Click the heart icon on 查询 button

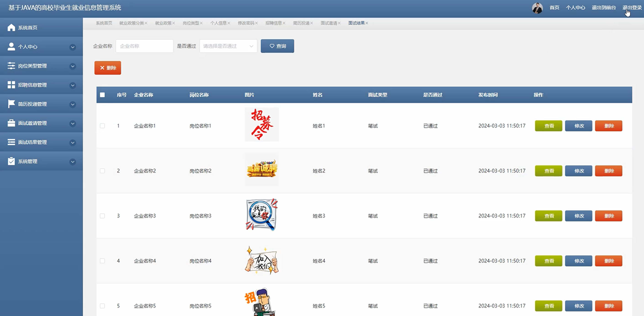272,46
